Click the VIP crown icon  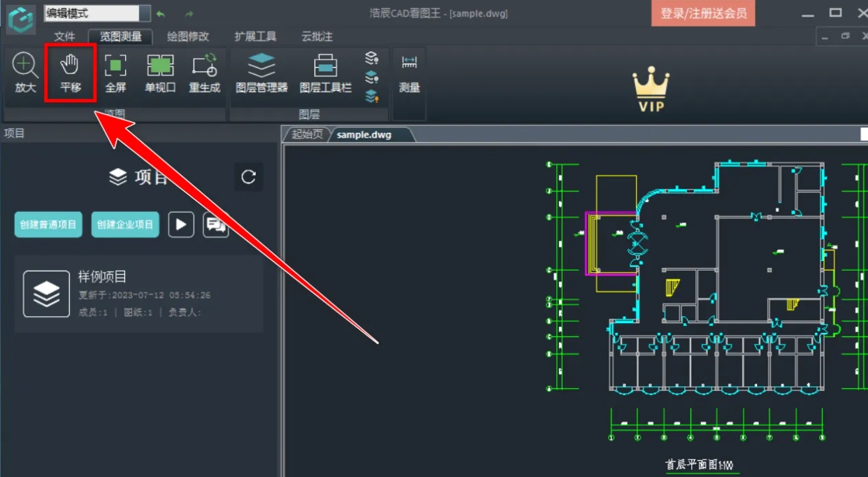(x=650, y=84)
